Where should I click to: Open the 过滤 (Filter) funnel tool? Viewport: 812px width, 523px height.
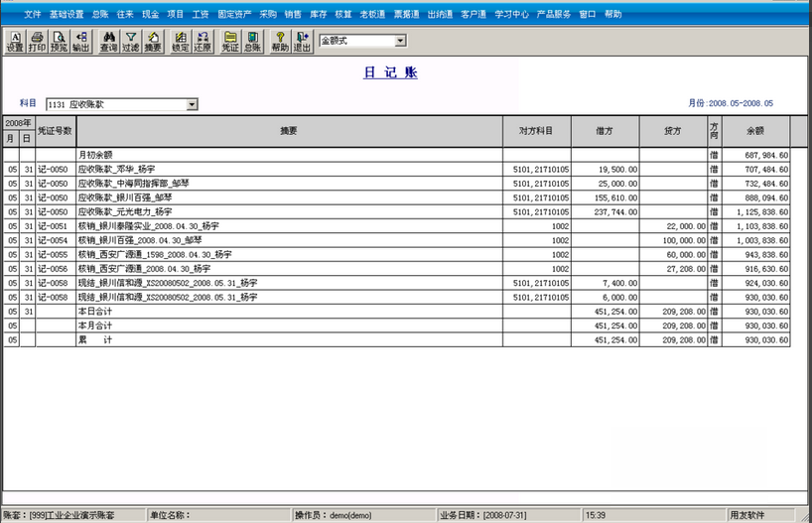[130, 41]
